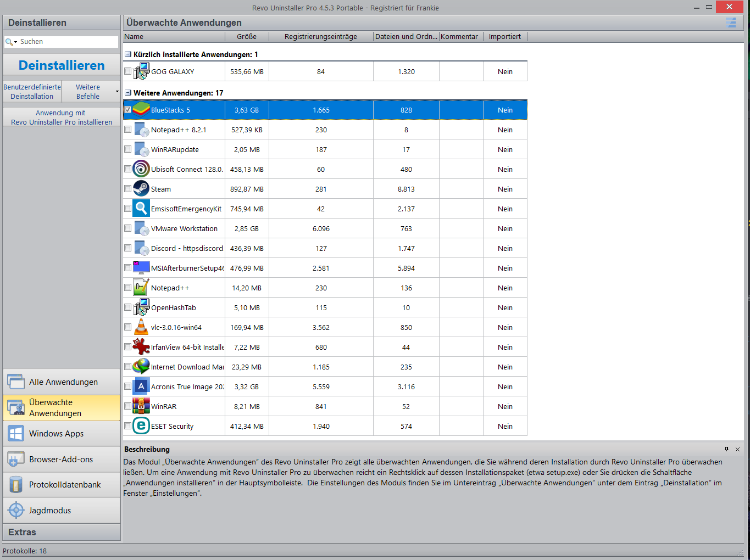The image size is (750, 560).
Task: Click the Notepad++ 14,20 MB icon
Action: (141, 287)
